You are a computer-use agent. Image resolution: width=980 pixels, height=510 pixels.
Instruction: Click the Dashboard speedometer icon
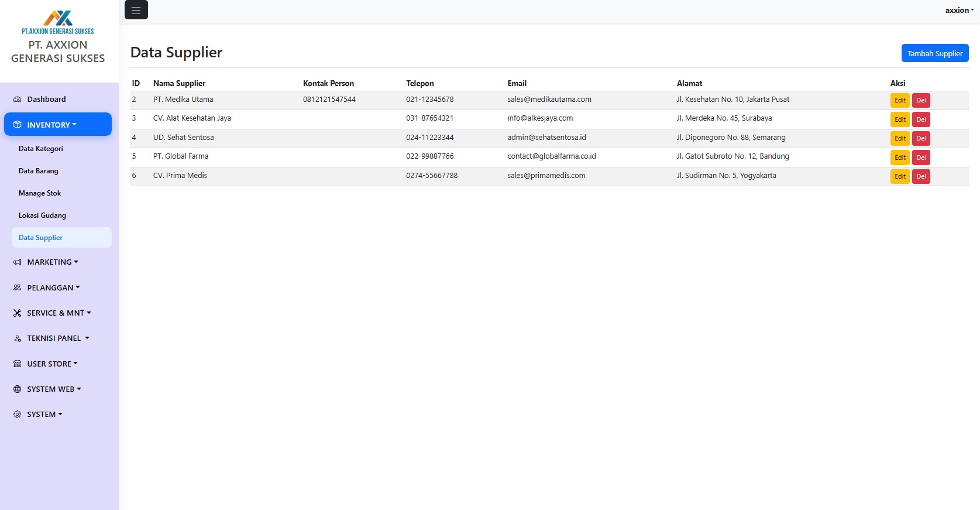[18, 100]
